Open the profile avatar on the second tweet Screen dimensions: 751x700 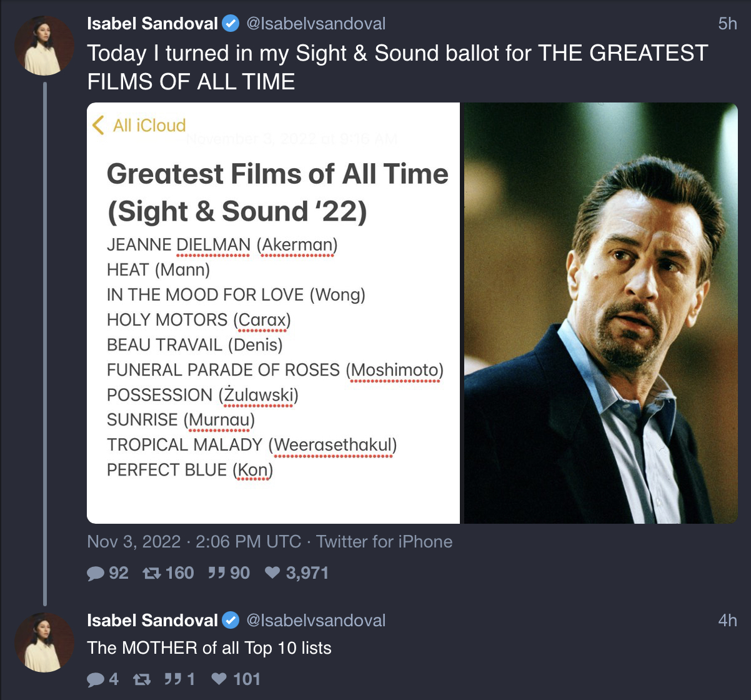[44, 642]
